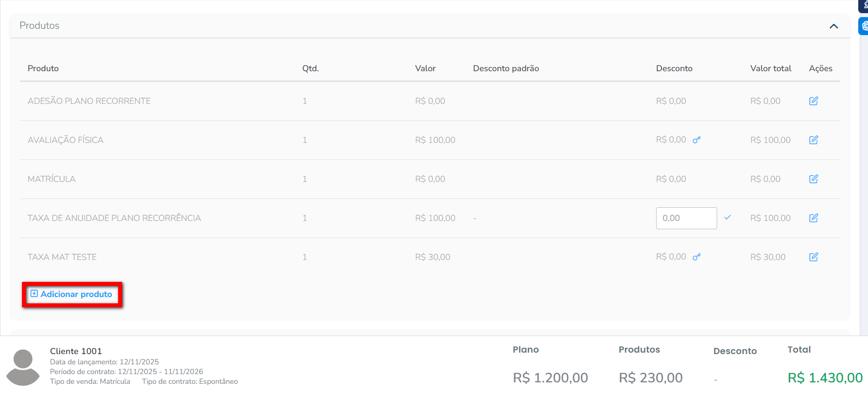Image resolution: width=868 pixels, height=397 pixels.
Task: Collapse the Produtos section chevron
Action: (834, 26)
